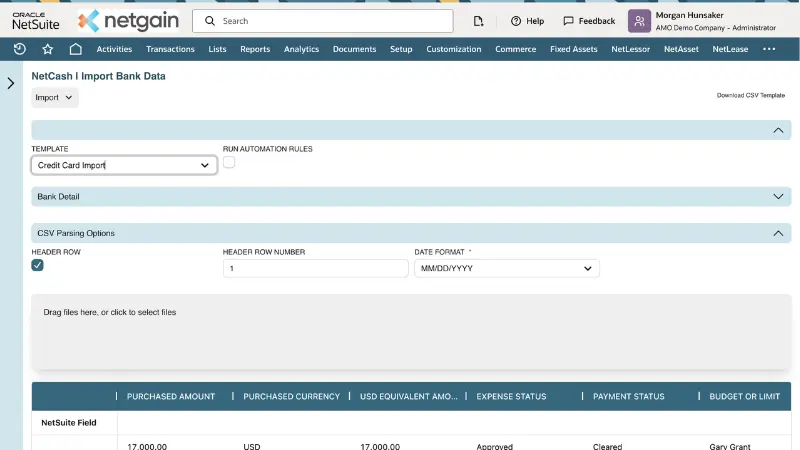The height and width of the screenshot is (450, 800).
Task: Click the Header Row Number field
Action: [x=315, y=268]
